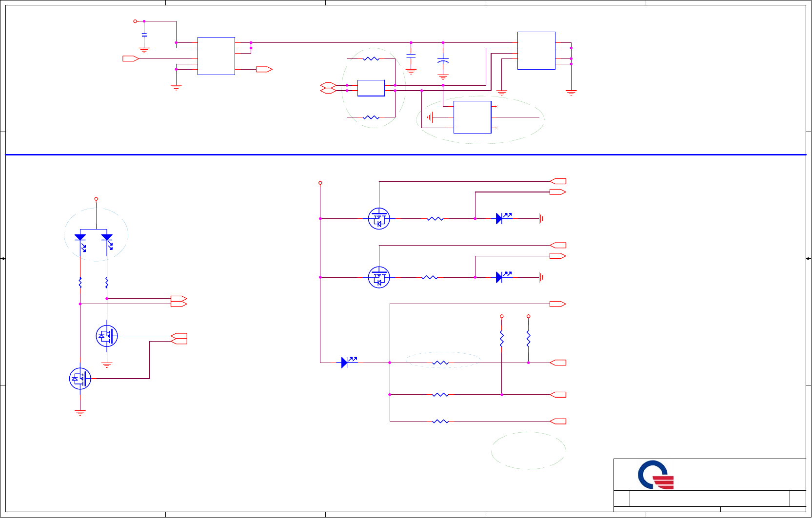
Task: Select the second MOSFET in the middle circuit
Action: coord(379,277)
